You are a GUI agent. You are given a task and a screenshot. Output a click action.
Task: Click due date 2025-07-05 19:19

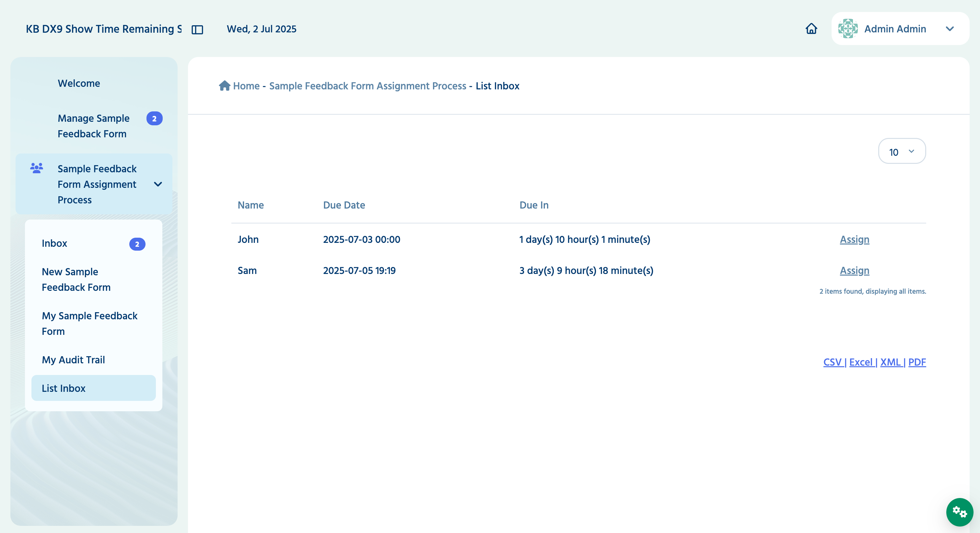click(359, 271)
